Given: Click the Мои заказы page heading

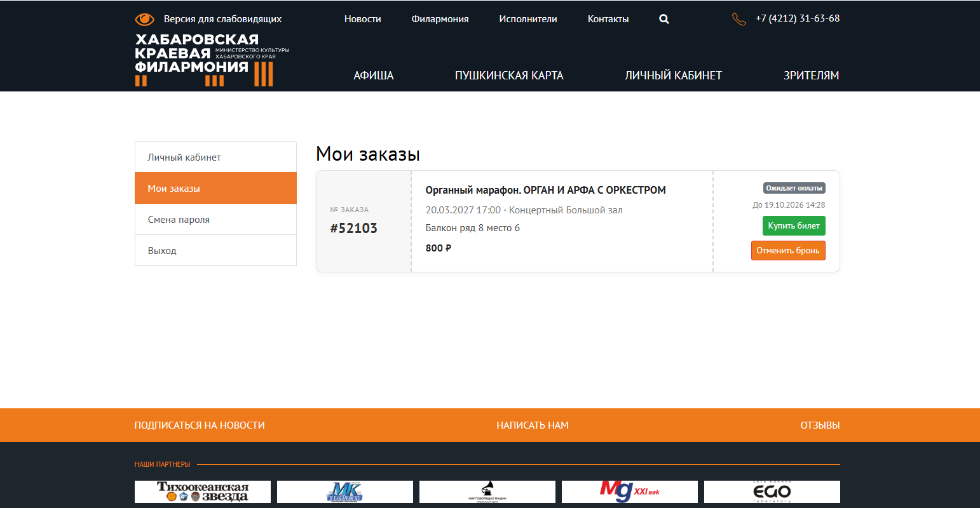Looking at the screenshot, I should [368, 154].
